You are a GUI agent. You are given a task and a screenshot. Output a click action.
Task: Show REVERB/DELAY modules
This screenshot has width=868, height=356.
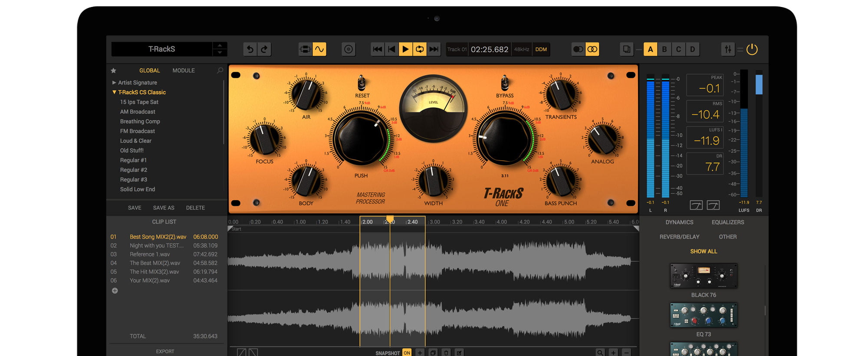tap(679, 237)
